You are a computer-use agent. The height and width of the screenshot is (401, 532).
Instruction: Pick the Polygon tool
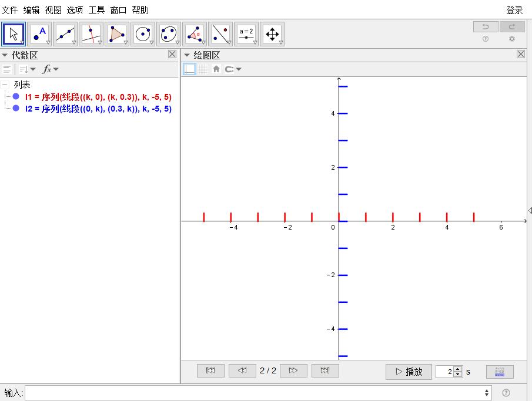tap(117, 34)
